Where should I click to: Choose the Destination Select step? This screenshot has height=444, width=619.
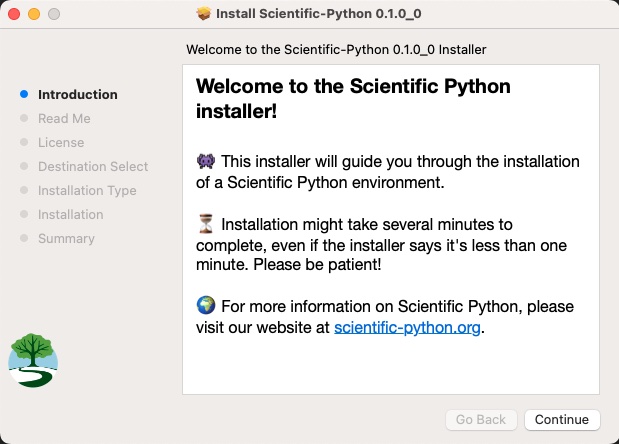coord(93,167)
